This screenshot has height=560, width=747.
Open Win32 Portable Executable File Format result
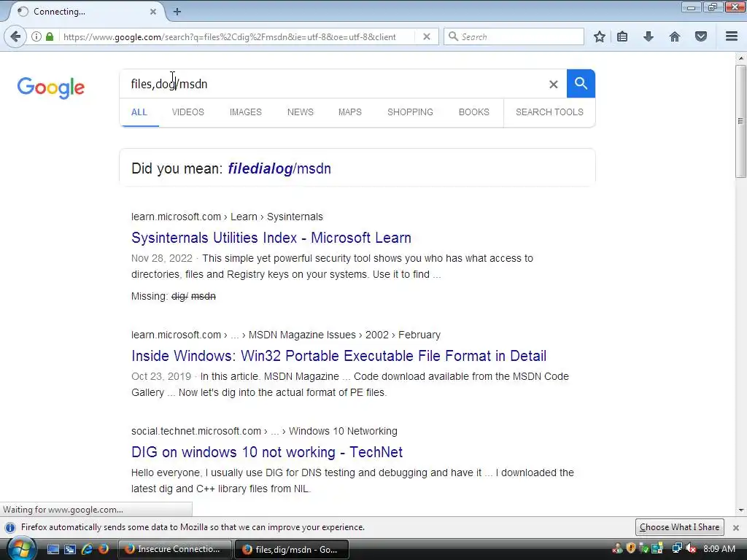coord(338,356)
